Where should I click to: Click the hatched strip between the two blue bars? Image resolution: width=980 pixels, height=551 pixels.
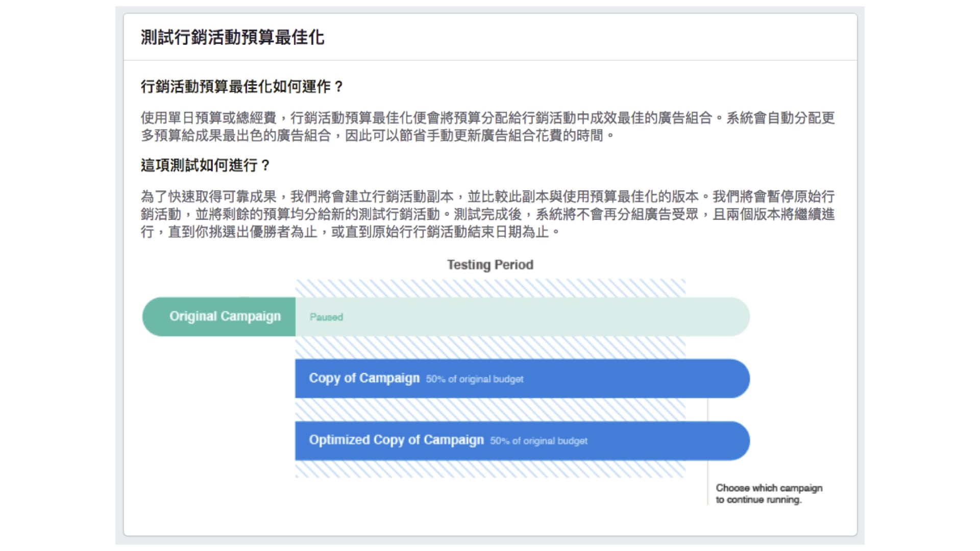click(490, 410)
